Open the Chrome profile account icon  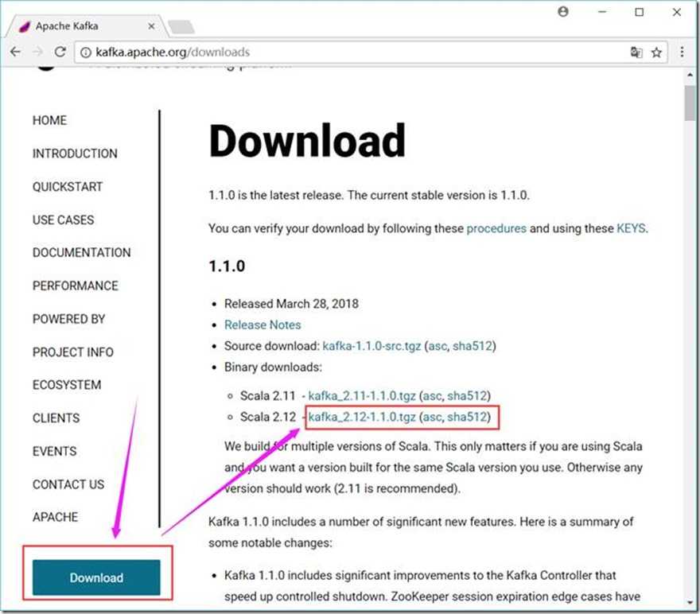[x=563, y=12]
